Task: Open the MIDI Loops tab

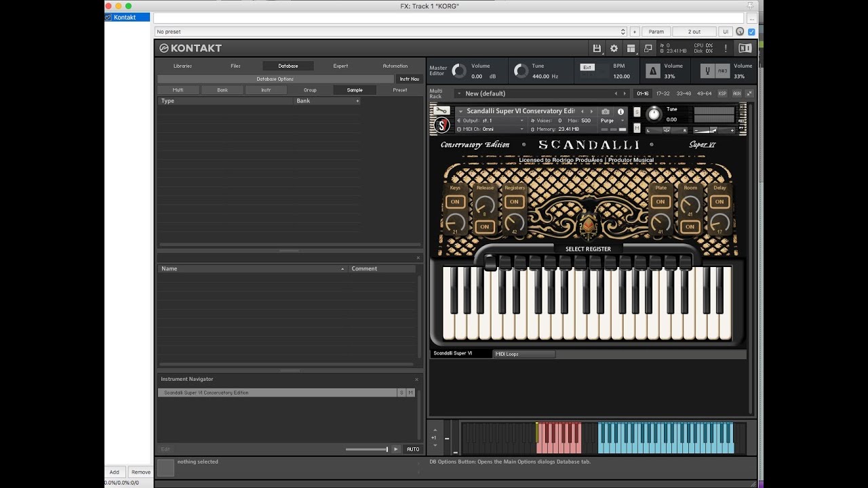Action: click(524, 354)
